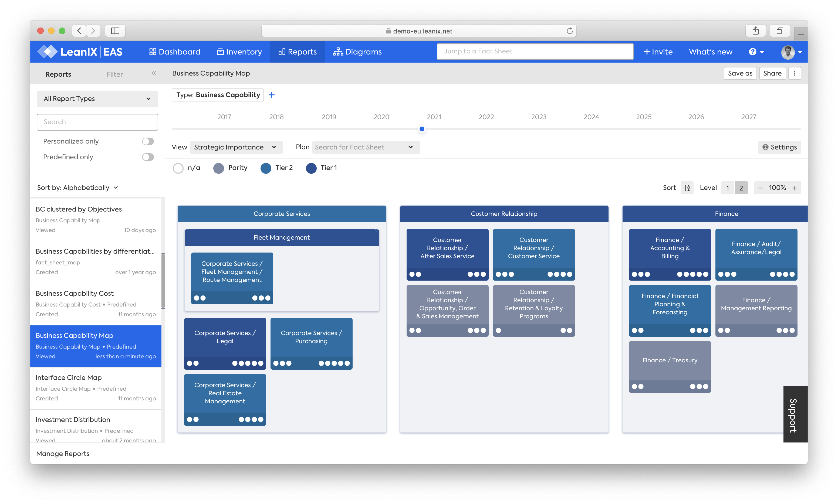The width and height of the screenshot is (838, 504).
Task: Select the n/a radio button
Action: point(179,168)
